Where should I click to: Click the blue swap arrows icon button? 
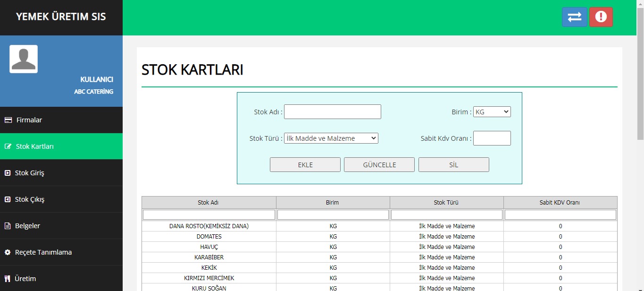click(x=574, y=17)
